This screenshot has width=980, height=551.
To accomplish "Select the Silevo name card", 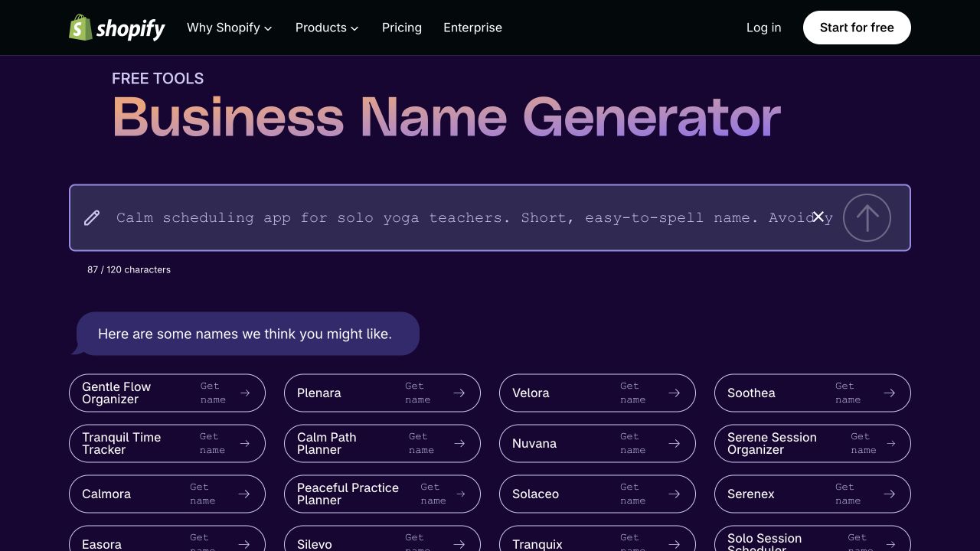I will [x=382, y=539].
